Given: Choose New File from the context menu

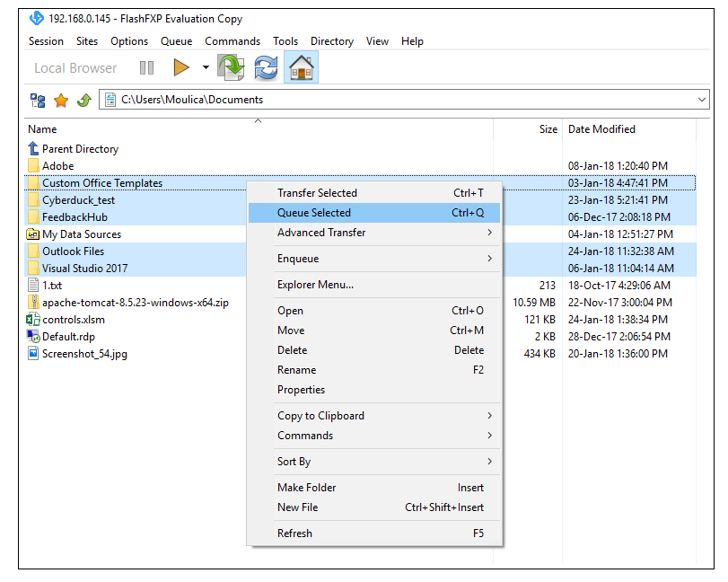Looking at the screenshot, I should tap(374, 507).
